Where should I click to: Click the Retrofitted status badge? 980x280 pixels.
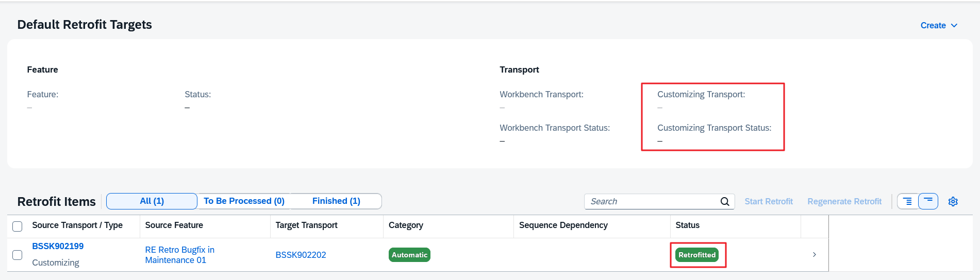point(697,255)
